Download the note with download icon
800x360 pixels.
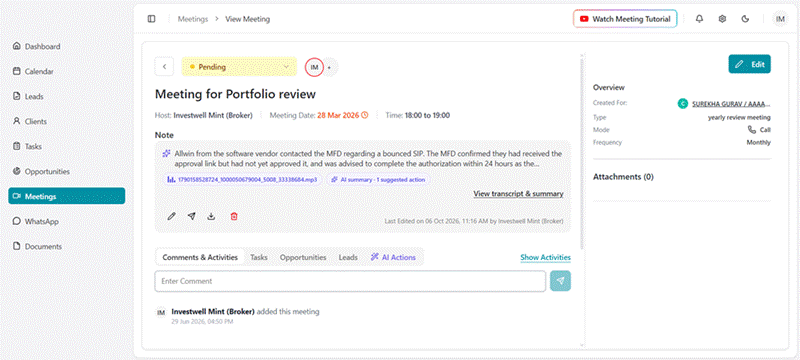pos(211,216)
